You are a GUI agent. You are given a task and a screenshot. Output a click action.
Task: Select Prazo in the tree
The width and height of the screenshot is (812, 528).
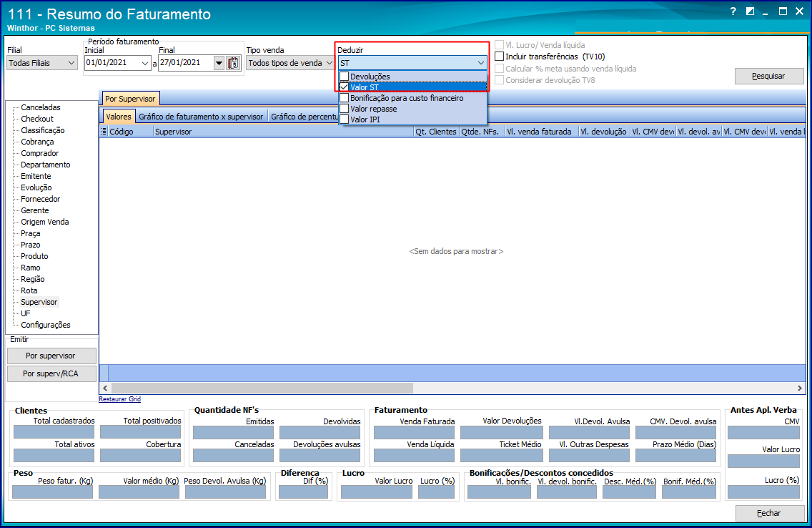[x=30, y=245]
